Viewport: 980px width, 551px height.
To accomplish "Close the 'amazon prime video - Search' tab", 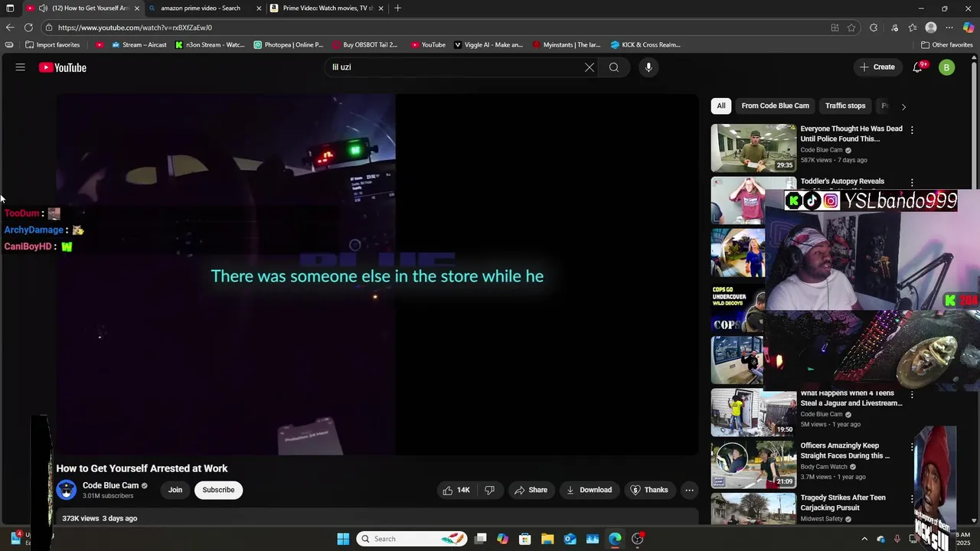I will (259, 8).
